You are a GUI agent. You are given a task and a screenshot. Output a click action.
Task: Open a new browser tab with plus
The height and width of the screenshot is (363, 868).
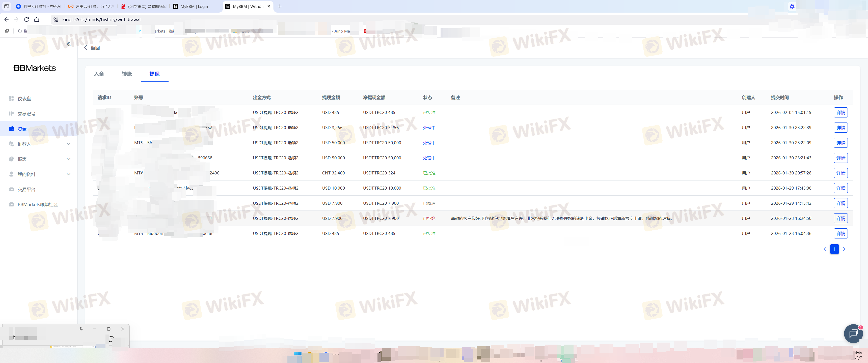[279, 6]
